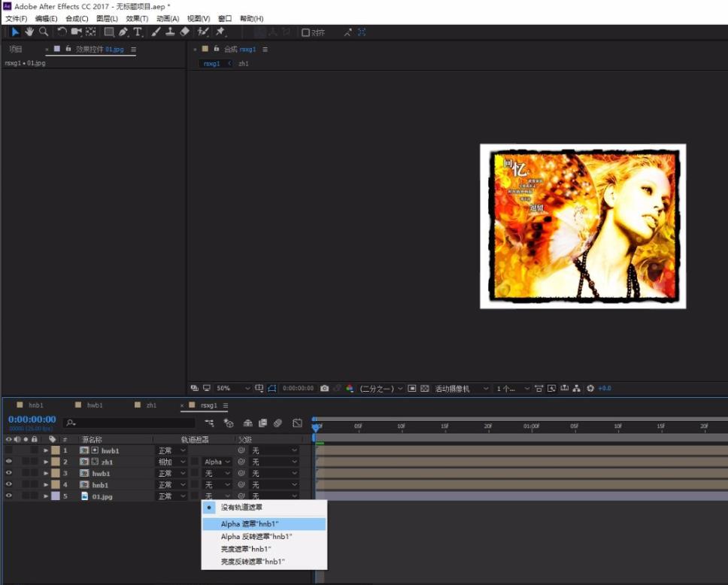Screen dimensions: 728x585
Task: Select the Pen tool
Action: (123, 32)
